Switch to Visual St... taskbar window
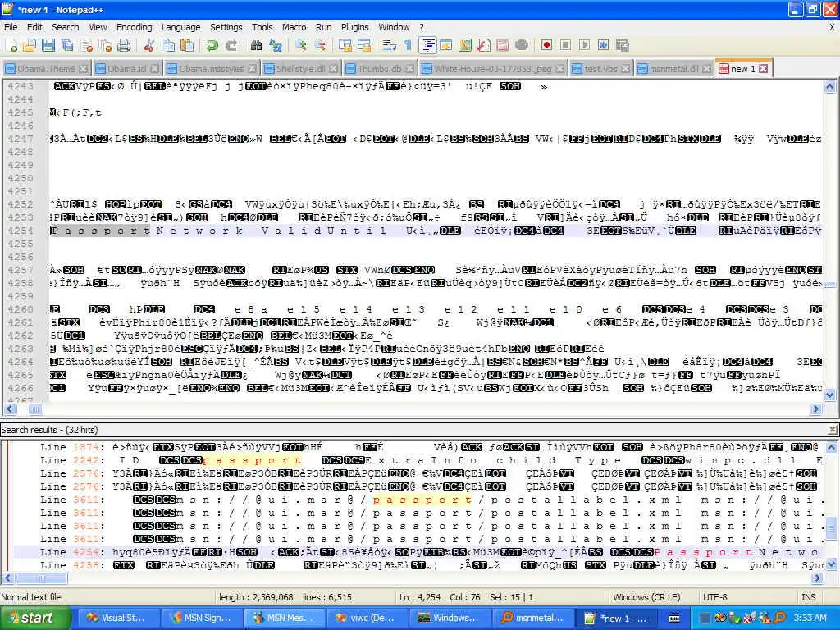 click(119, 618)
